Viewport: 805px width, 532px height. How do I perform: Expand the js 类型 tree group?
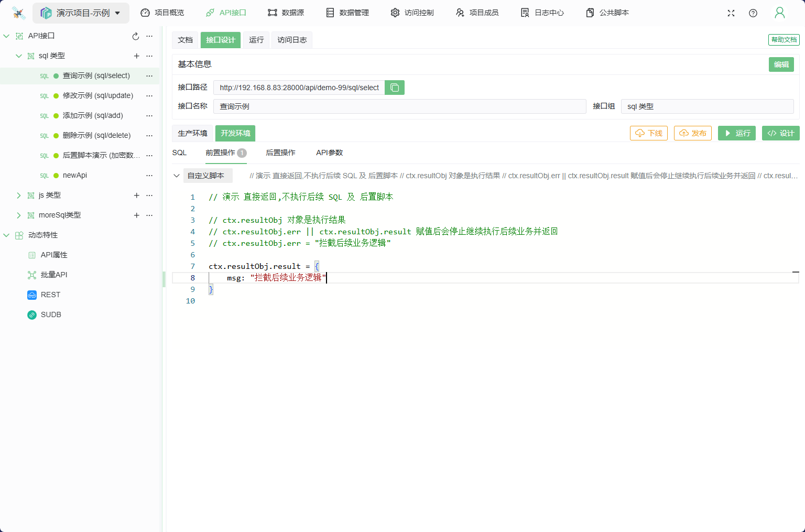coord(19,196)
